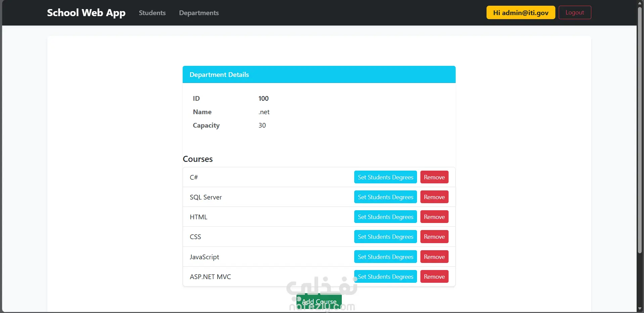Click the capacity value 30
This screenshot has width=644, height=313.
[262, 125]
